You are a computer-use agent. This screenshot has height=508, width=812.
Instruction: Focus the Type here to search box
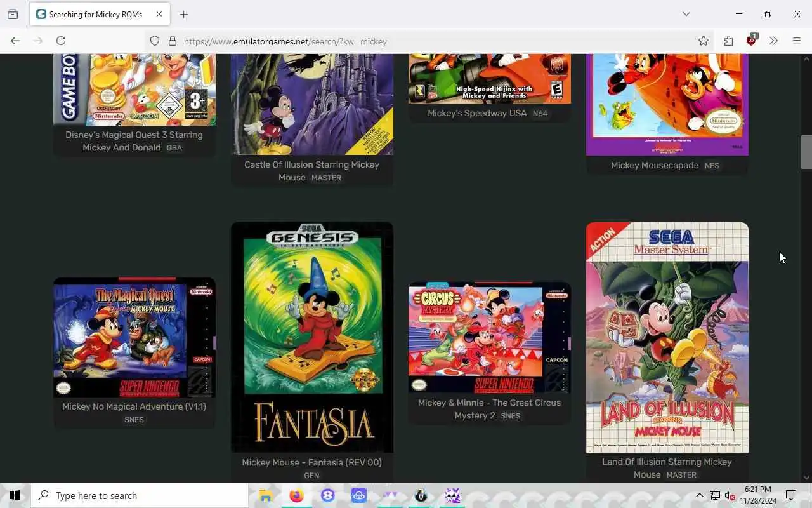tap(140, 495)
